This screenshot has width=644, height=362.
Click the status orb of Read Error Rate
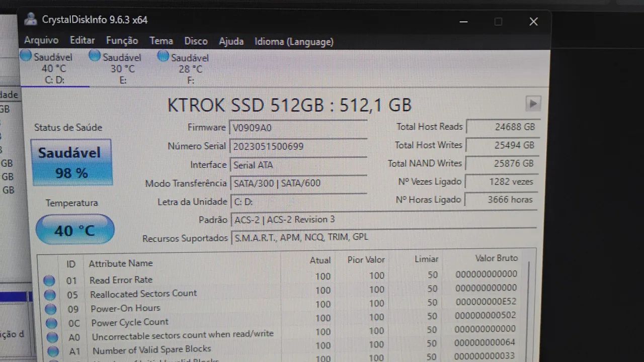[49, 281]
